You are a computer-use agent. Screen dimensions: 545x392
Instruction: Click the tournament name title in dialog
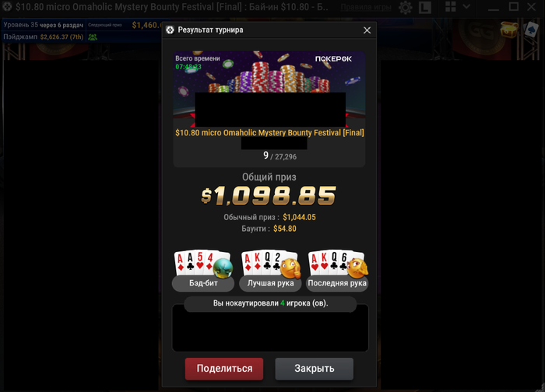point(269,133)
